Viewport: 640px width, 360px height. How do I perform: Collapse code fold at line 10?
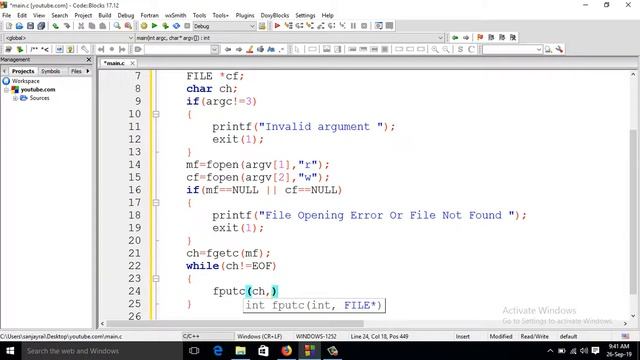(156, 114)
